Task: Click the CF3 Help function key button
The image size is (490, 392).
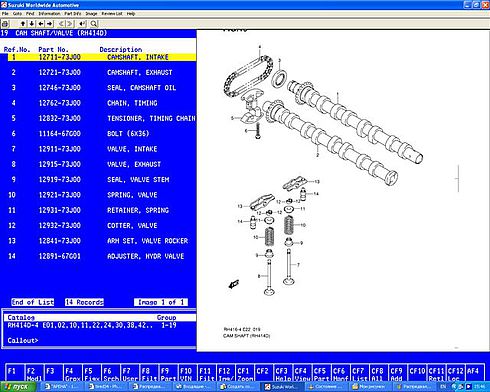Action: tap(282, 373)
